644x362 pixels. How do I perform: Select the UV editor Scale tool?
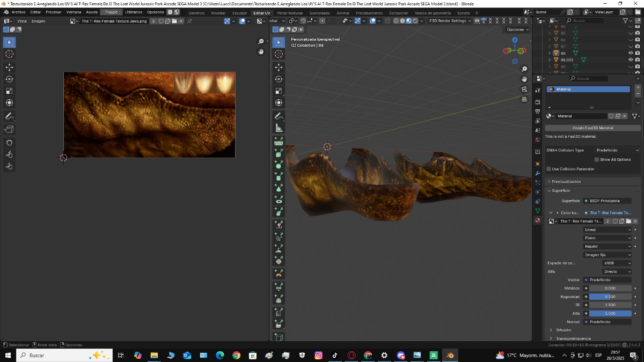coord(10,91)
